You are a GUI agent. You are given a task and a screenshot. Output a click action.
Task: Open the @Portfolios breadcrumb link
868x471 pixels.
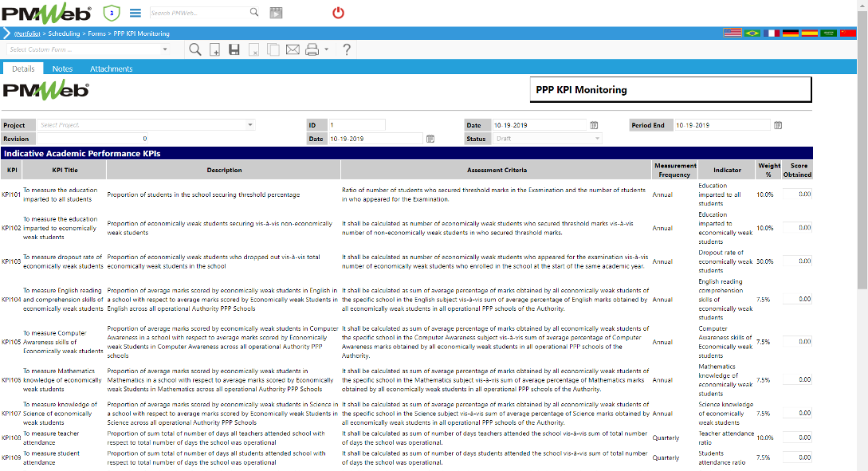click(29, 33)
